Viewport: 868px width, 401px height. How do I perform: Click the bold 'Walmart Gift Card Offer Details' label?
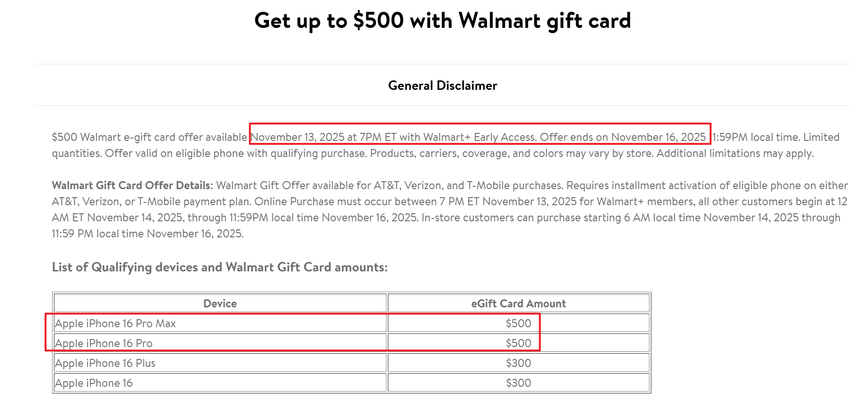(x=131, y=185)
